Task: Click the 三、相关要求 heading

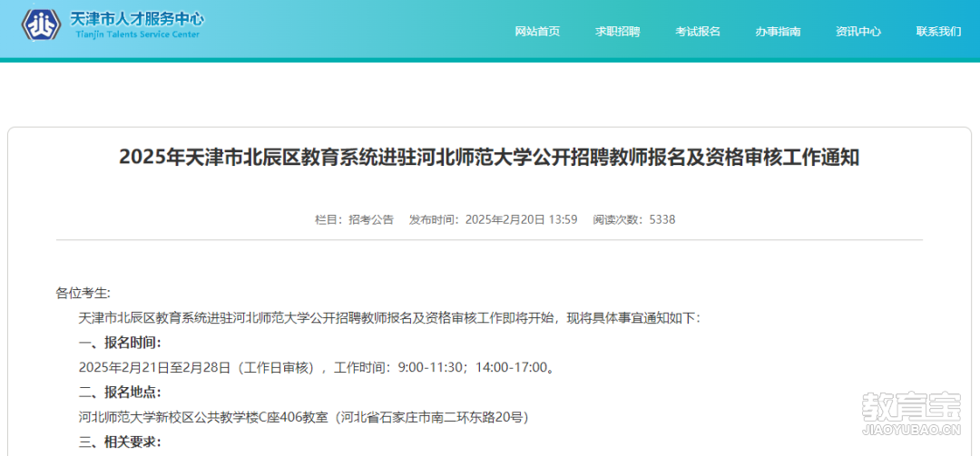Action: [120, 442]
